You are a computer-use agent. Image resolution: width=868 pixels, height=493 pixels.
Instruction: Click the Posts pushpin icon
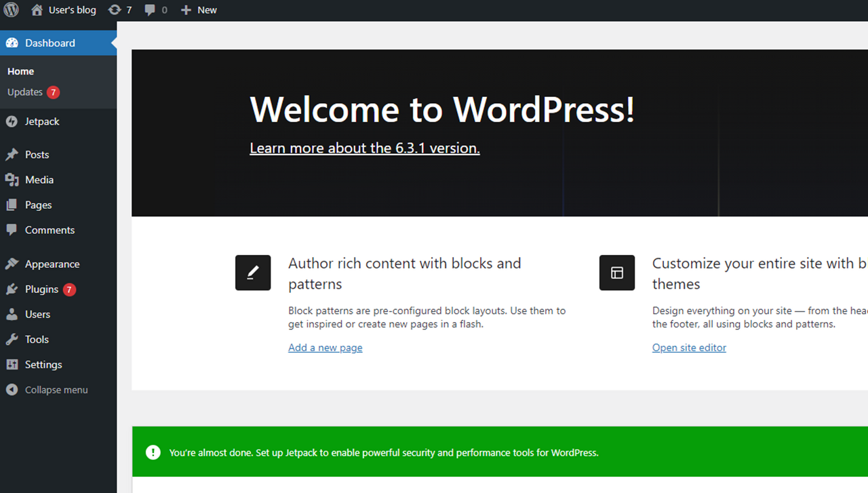pyautogui.click(x=12, y=155)
